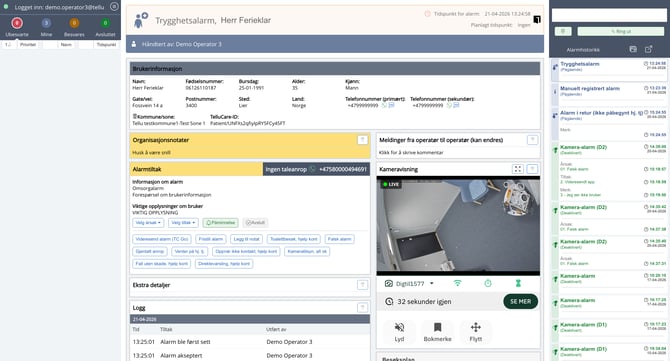Click the green Påminnelse button
This screenshot has width=670, height=361.
[220, 223]
